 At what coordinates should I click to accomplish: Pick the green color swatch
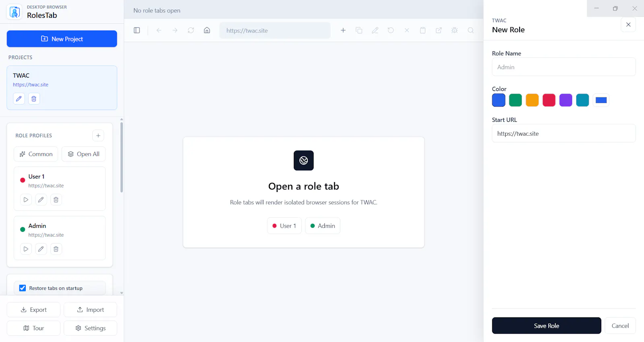[515, 100]
